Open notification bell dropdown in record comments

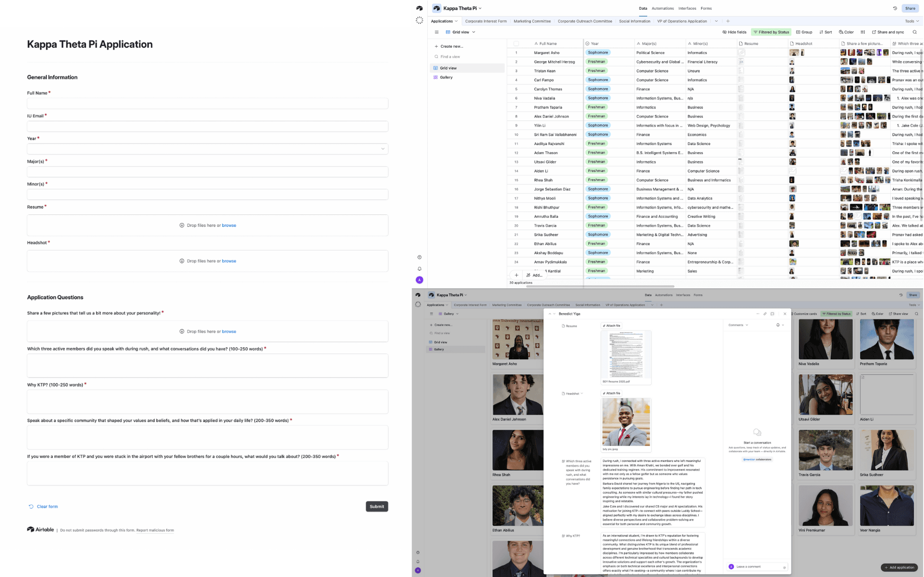(780, 325)
